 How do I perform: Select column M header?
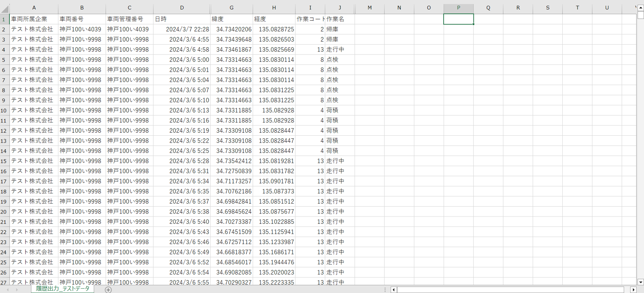pyautogui.click(x=369, y=8)
